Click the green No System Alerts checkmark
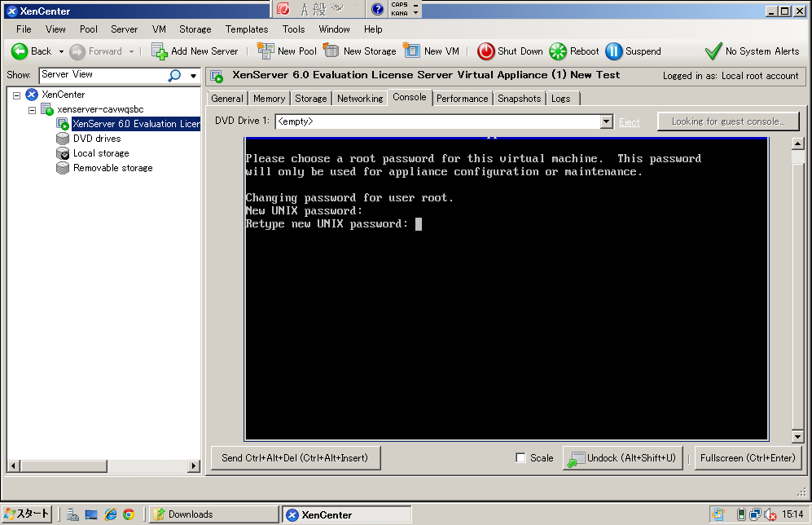This screenshot has width=812, height=525. 713,51
